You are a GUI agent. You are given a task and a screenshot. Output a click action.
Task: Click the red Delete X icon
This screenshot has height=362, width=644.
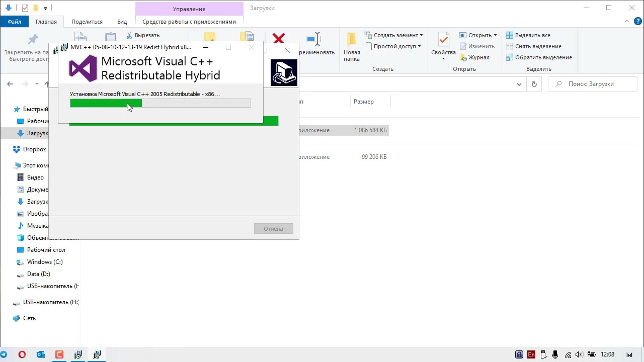pyautogui.click(x=279, y=38)
